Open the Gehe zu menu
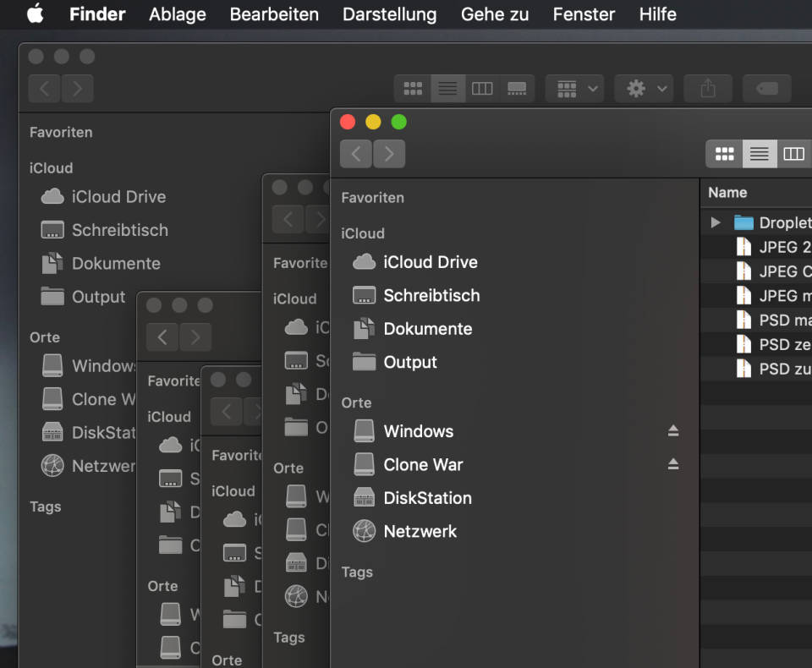Image resolution: width=812 pixels, height=668 pixels. click(495, 14)
